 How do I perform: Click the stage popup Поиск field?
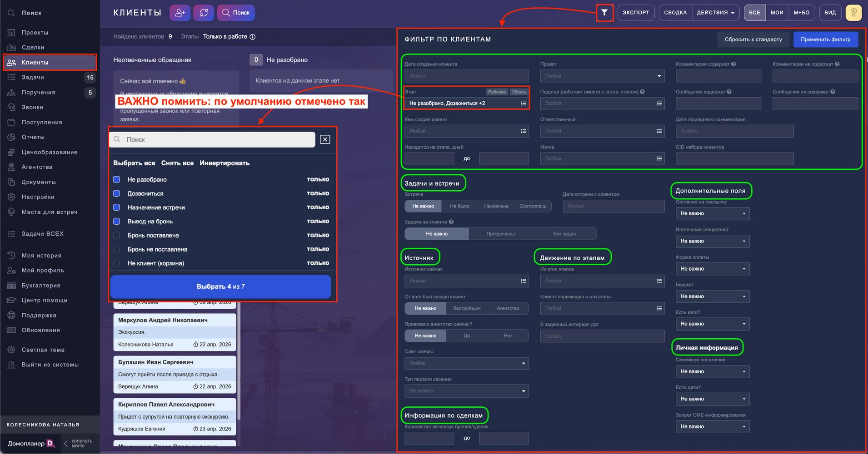pyautogui.click(x=212, y=139)
